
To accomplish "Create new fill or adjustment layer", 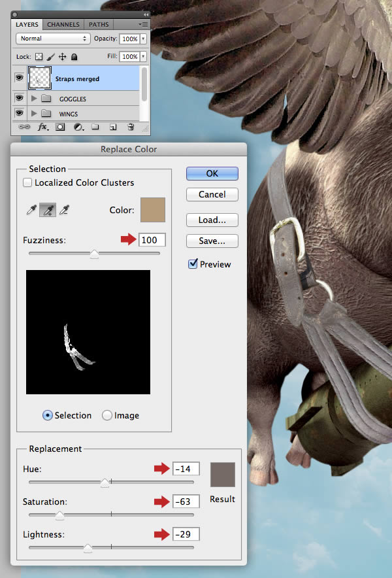I will click(x=78, y=127).
